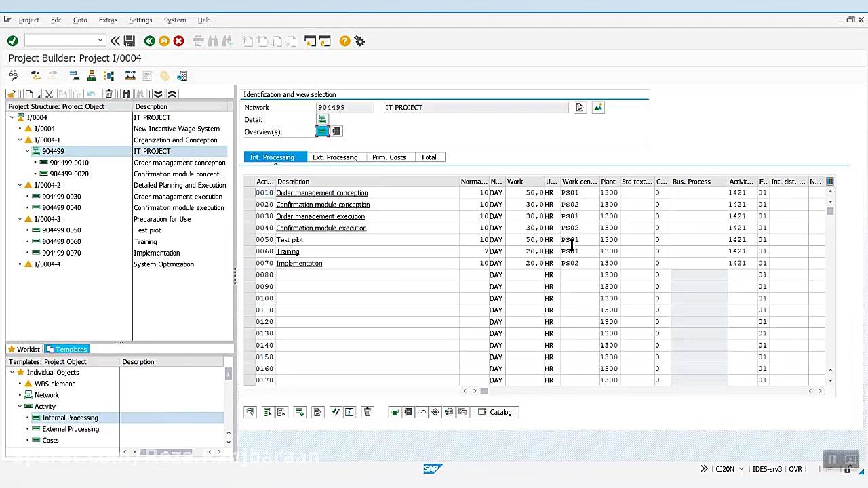Screen dimensions: 868x488
Task: Click the Open project folder icon
Action: 12,94
